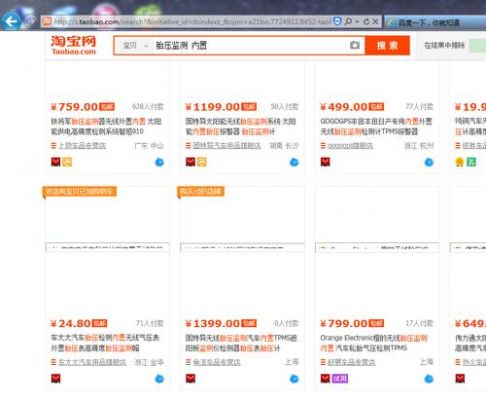This screenshot has width=486, height=400.
Task: Click the ¥1199.00 price text
Action: (213, 107)
